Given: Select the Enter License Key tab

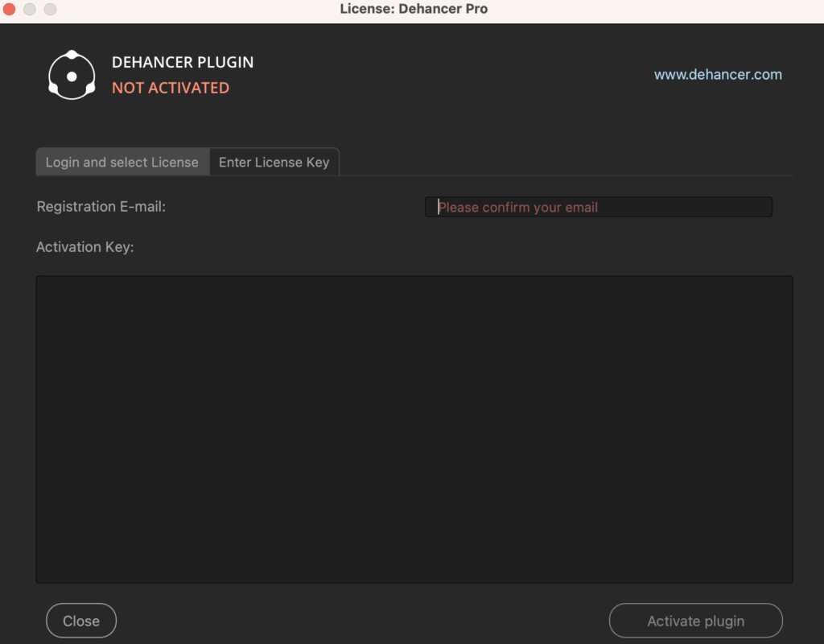Looking at the screenshot, I should [274, 162].
